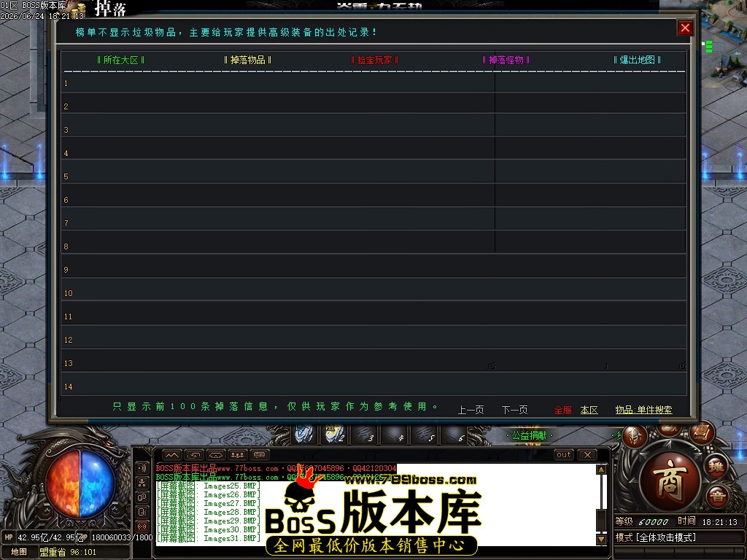Click the 等级 60000 level display
Image resolution: width=747 pixels, height=560 pixels.
(641, 521)
